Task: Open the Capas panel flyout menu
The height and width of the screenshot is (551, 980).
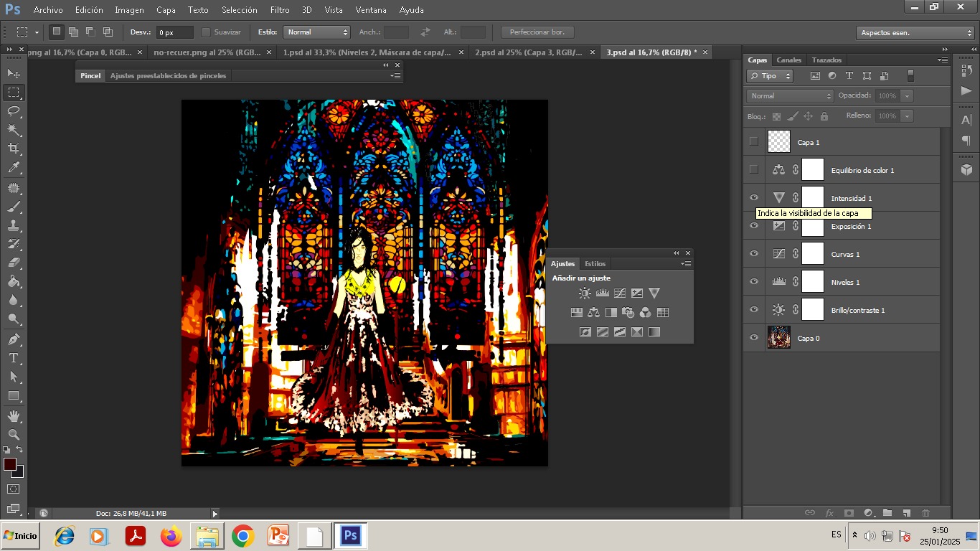Action: coord(943,60)
